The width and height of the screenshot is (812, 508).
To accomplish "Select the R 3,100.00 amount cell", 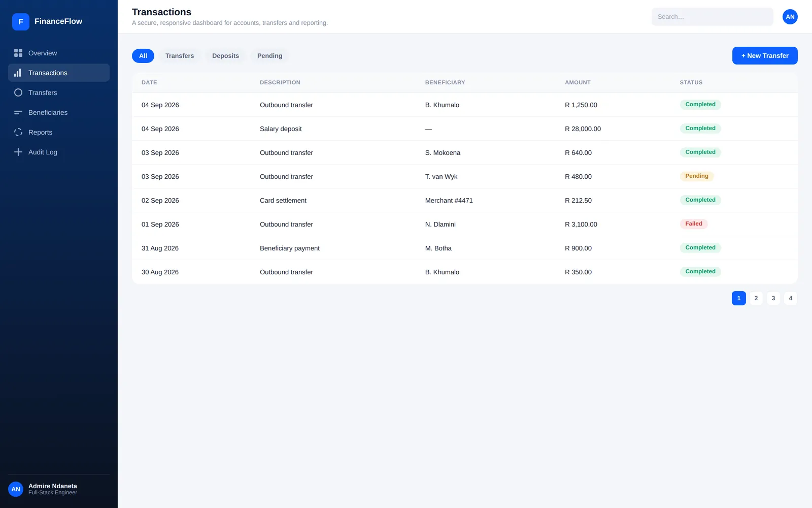I will click(x=581, y=225).
